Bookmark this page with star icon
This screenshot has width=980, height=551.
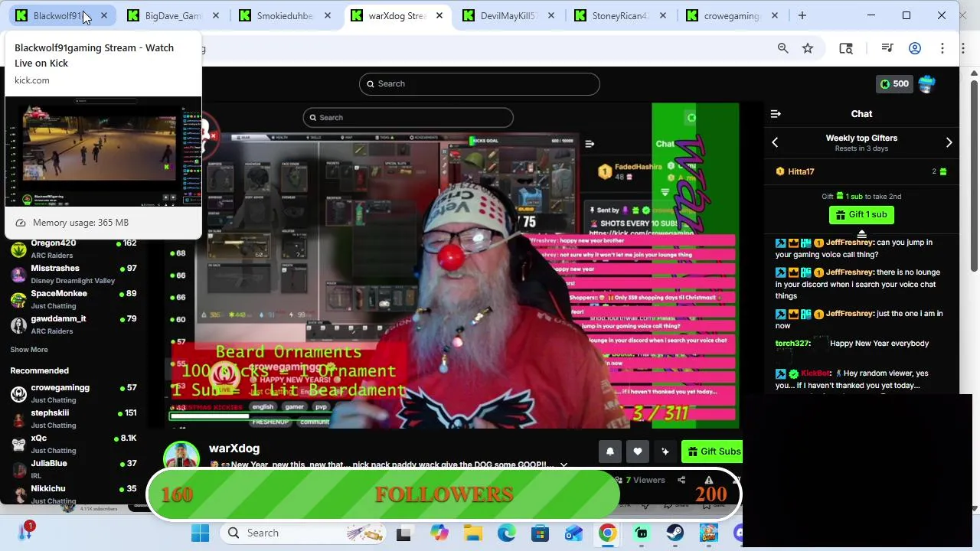pyautogui.click(x=808, y=48)
